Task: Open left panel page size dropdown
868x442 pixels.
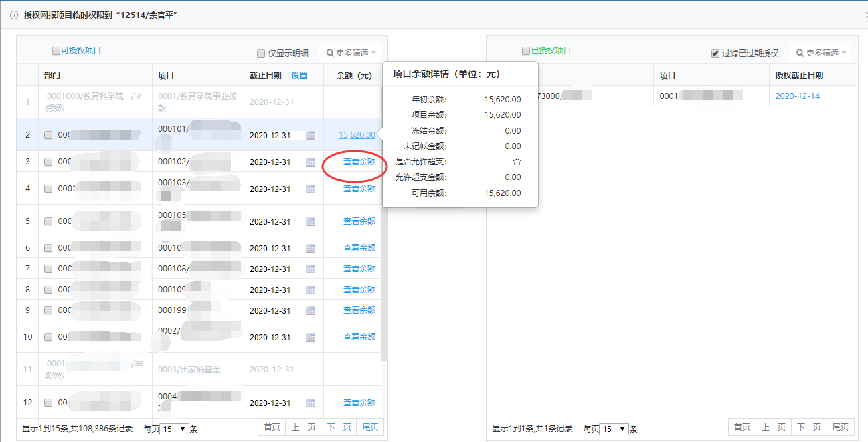Action: click(x=175, y=429)
